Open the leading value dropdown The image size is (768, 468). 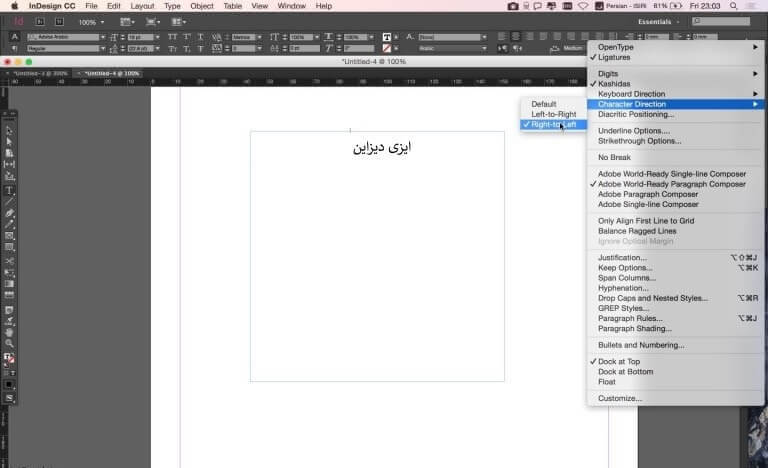(157, 49)
